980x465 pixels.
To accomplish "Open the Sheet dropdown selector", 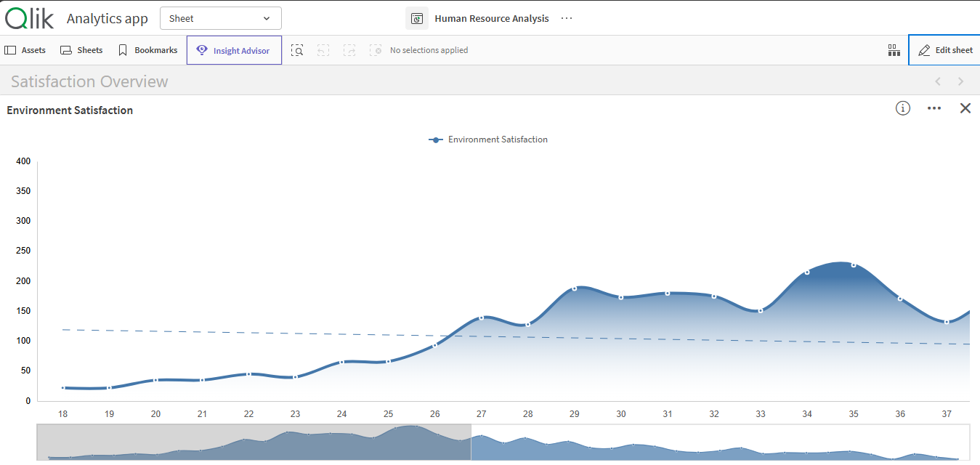I will pos(220,18).
